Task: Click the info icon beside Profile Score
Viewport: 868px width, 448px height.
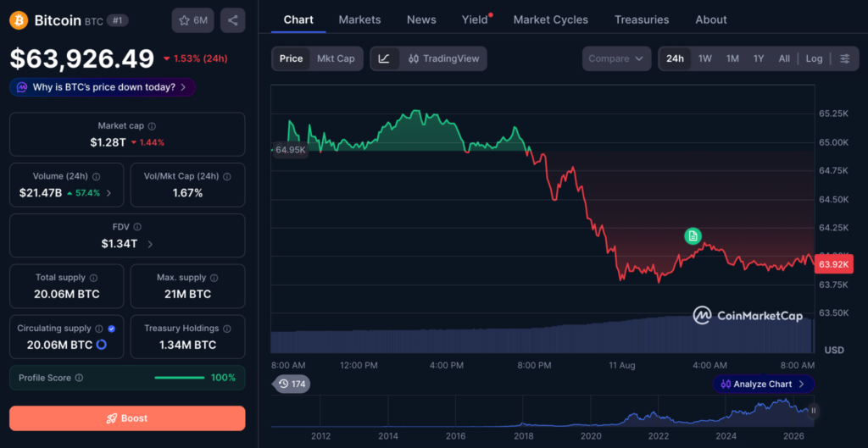Action: tap(79, 378)
